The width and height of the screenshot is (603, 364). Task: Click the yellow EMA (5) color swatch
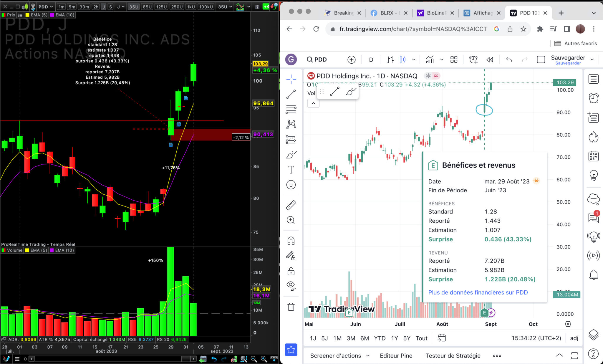[x=27, y=15]
